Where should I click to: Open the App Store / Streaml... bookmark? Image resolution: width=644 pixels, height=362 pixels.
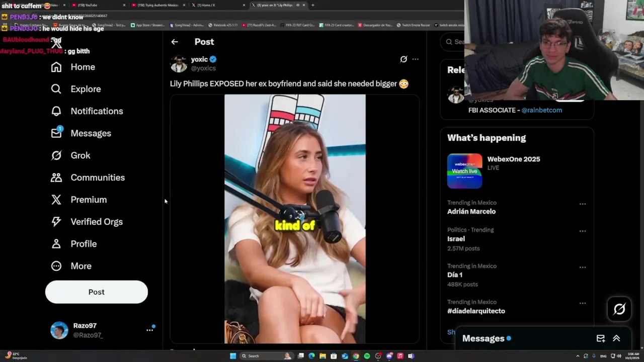(147, 25)
